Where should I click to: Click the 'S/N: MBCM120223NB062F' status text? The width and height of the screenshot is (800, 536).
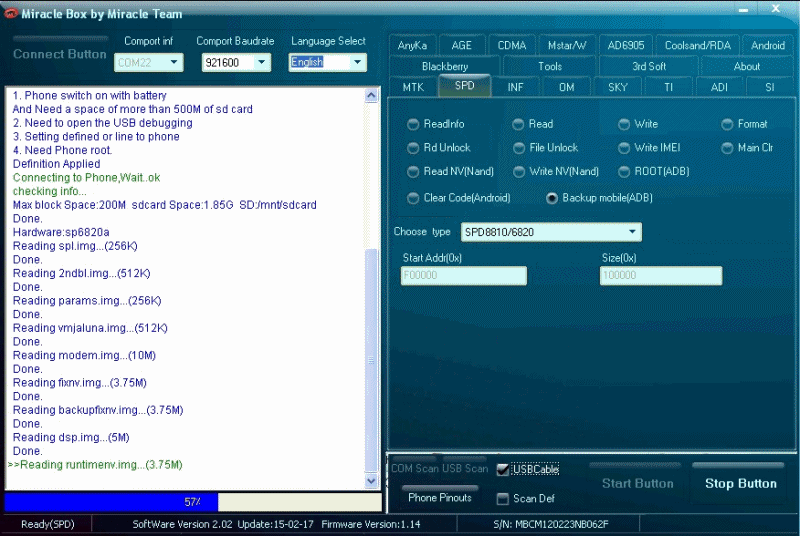[x=551, y=524]
